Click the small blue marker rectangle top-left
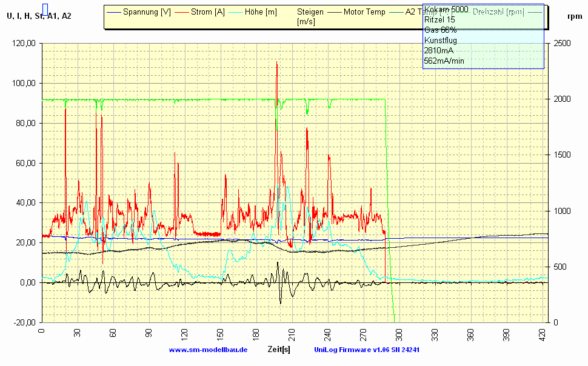The width and height of the screenshot is (588, 366). 45,9
